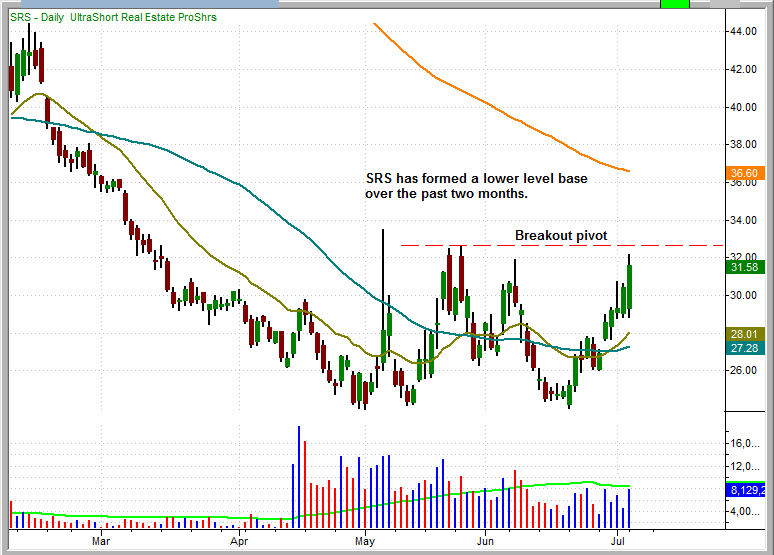The width and height of the screenshot is (774, 555).
Task: Click the SRS - Daily chart title
Action: (x=112, y=17)
